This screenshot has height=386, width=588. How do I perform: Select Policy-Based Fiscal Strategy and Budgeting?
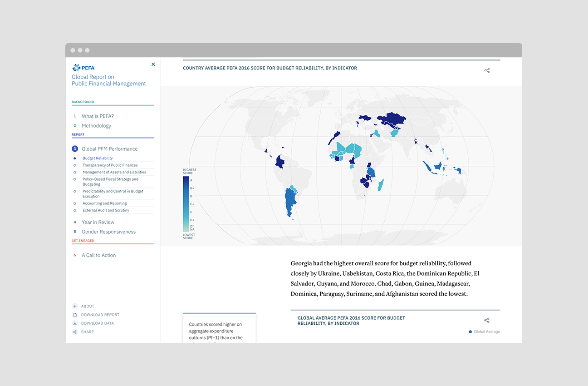(x=110, y=182)
